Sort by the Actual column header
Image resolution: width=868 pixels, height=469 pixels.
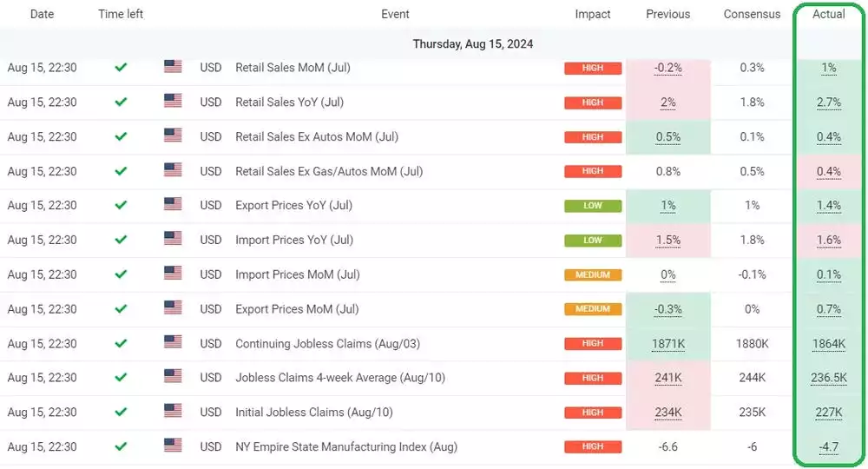[x=828, y=14]
